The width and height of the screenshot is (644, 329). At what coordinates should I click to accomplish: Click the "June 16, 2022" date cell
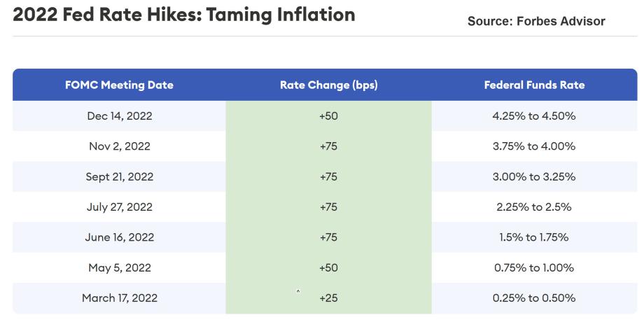click(x=119, y=237)
